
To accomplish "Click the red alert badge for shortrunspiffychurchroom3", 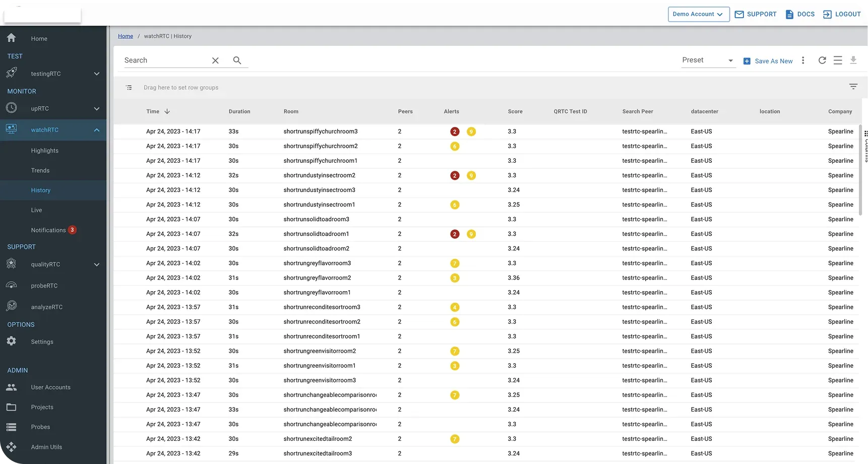I will click(x=455, y=132).
